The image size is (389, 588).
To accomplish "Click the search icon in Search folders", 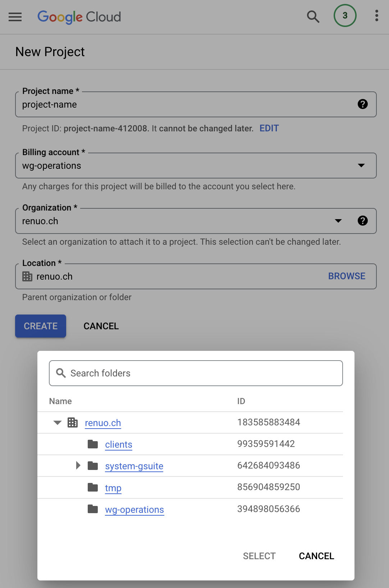I will click(61, 373).
